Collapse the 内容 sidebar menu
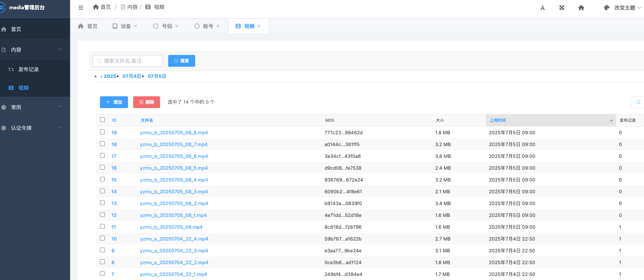This screenshot has height=280, width=644. coord(35,49)
